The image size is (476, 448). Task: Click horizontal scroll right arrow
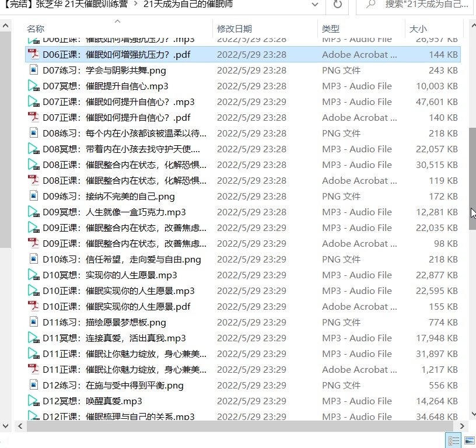pyautogui.click(x=462, y=426)
